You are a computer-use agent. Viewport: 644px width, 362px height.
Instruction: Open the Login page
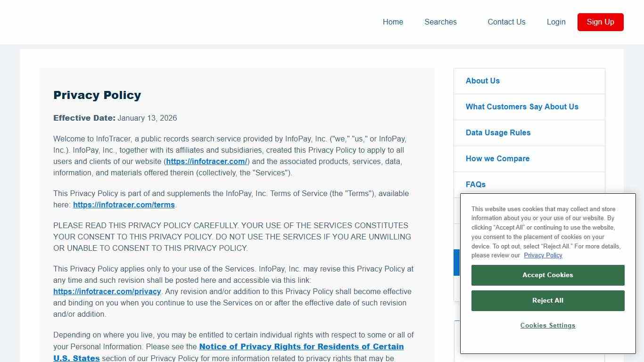[x=556, y=22]
